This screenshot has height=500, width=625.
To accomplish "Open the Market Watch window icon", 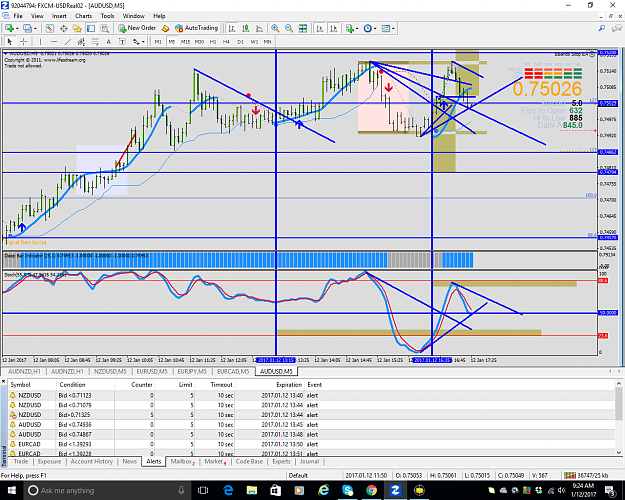I will [49, 28].
